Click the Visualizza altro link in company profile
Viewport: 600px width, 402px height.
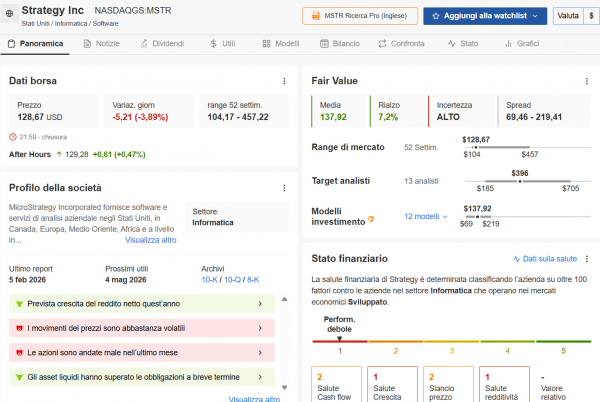coord(150,240)
